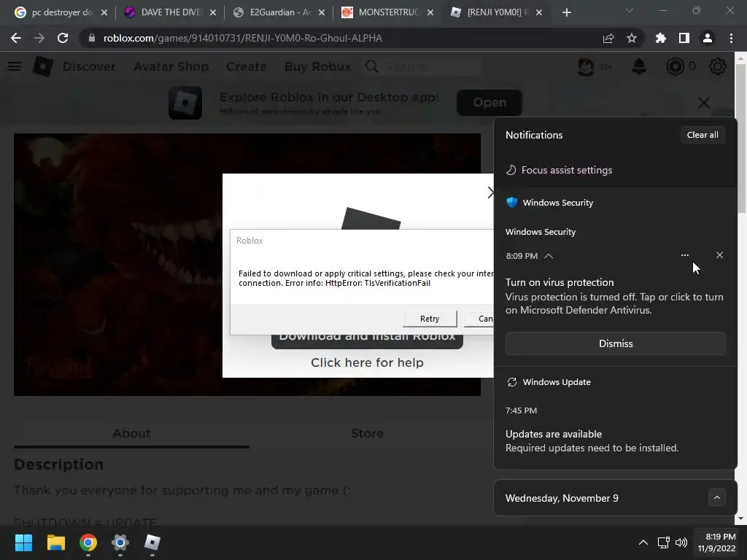
Task: Go forward using Chrome forward arrow
Action: pyautogui.click(x=39, y=38)
